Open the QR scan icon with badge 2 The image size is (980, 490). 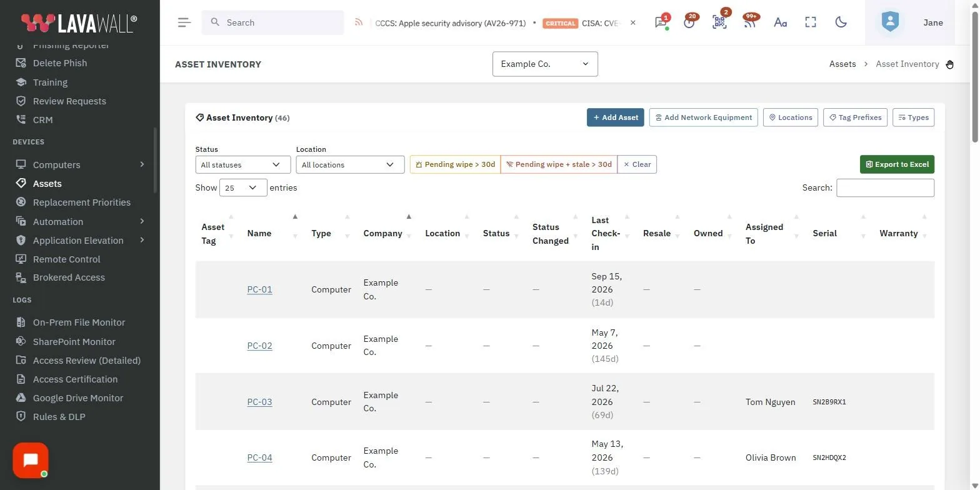click(x=719, y=22)
